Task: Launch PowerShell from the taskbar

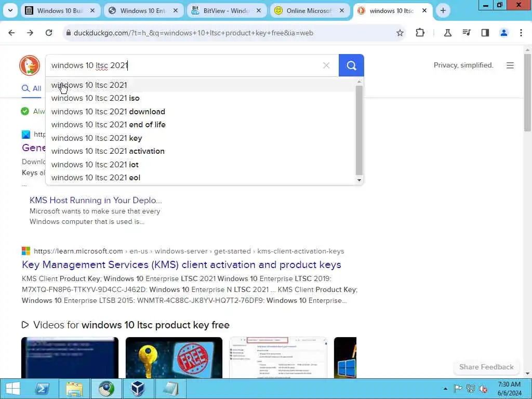Action: point(42,389)
